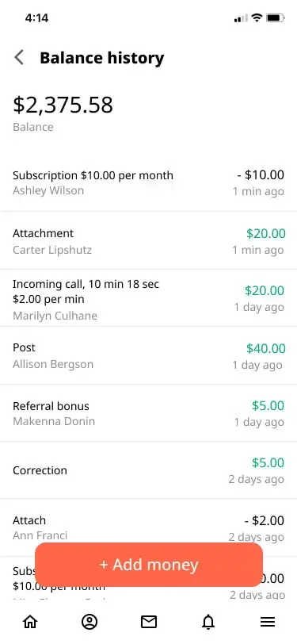Tap the battery icon in status bar
This screenshot has width=297, height=644.
276,17
